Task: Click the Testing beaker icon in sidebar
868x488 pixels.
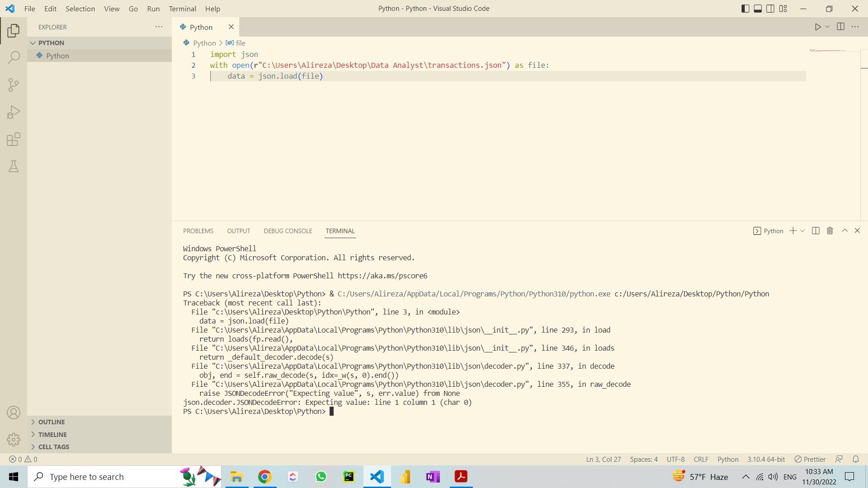Action: pyautogui.click(x=13, y=166)
